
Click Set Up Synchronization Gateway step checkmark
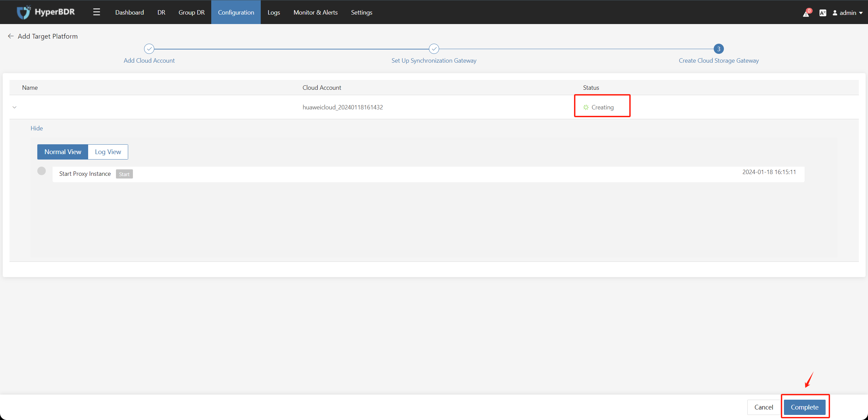tap(434, 49)
